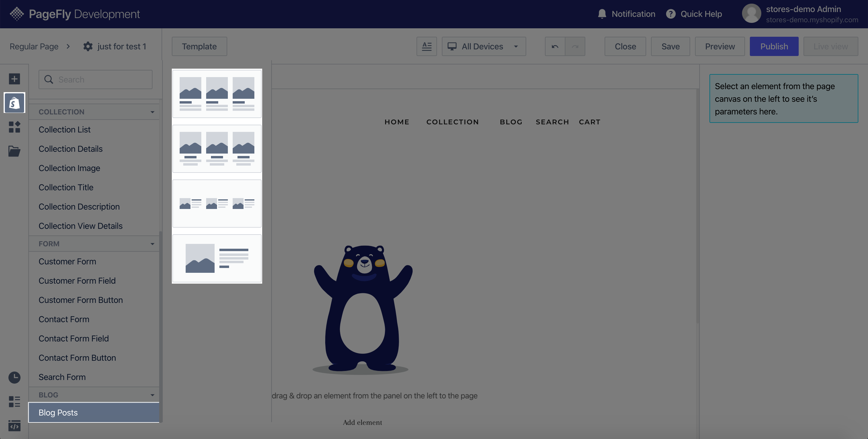Select the Shopify elements bag icon

(14, 103)
